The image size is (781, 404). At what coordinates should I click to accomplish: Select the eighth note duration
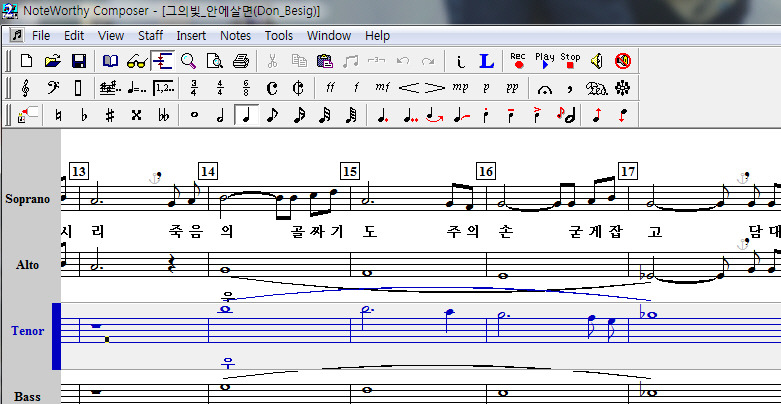click(x=272, y=115)
